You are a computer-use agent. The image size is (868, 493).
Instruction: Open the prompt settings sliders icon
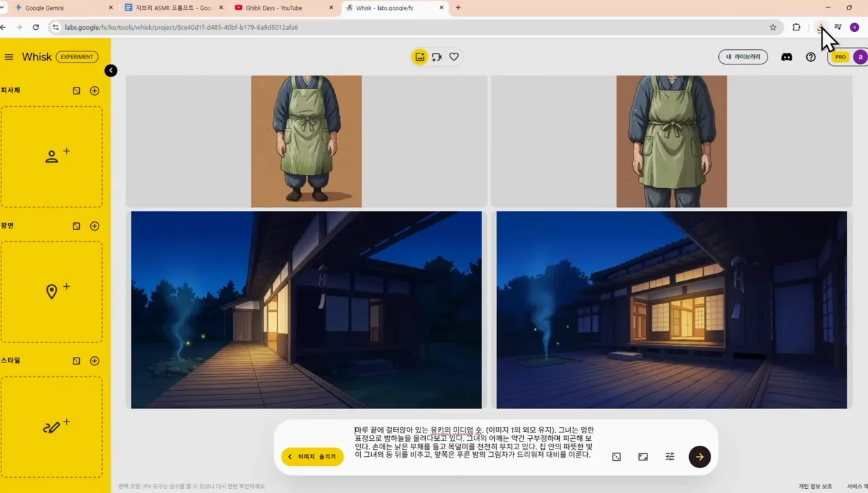[x=670, y=457]
